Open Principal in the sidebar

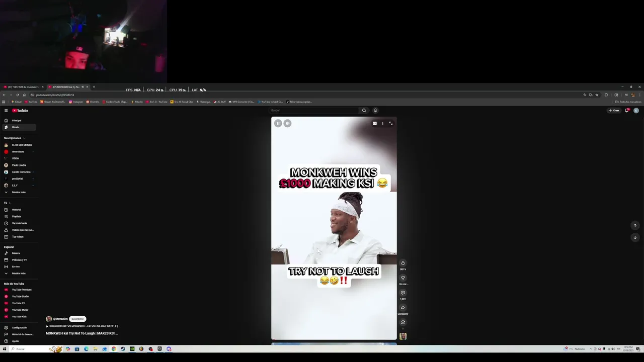(18, 120)
